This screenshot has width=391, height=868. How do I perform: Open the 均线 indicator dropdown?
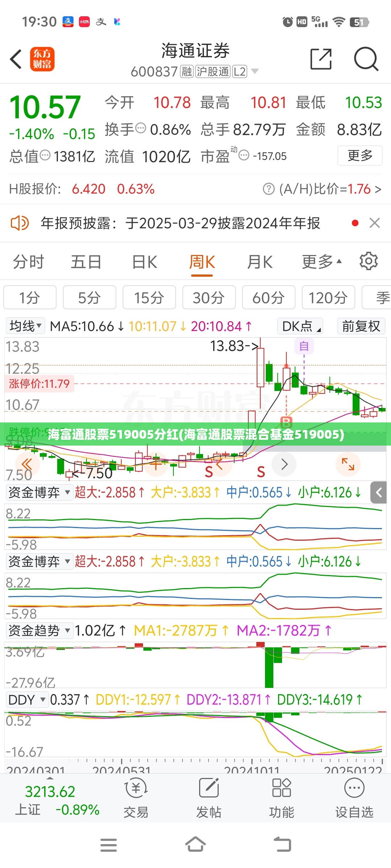(x=25, y=326)
